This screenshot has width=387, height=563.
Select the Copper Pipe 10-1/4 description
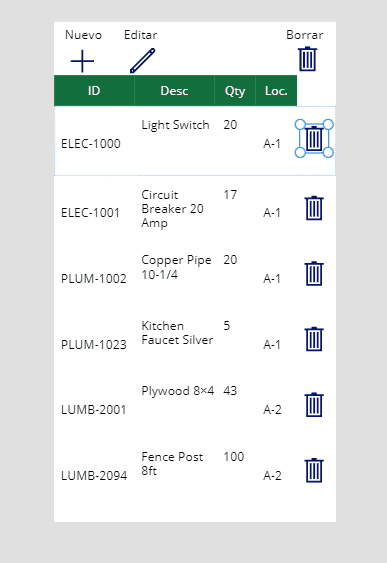[176, 267]
